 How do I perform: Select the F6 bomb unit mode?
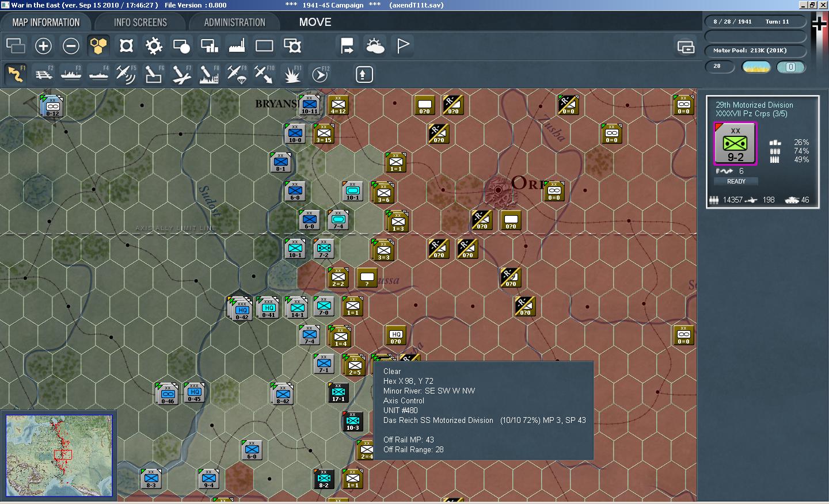154,74
